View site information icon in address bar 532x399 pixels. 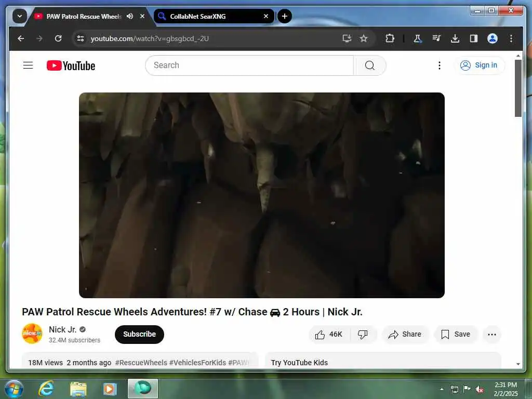81,38
